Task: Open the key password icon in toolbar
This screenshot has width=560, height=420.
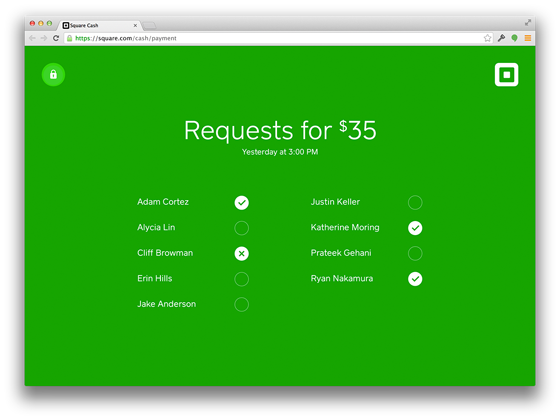Action: tap(501, 38)
